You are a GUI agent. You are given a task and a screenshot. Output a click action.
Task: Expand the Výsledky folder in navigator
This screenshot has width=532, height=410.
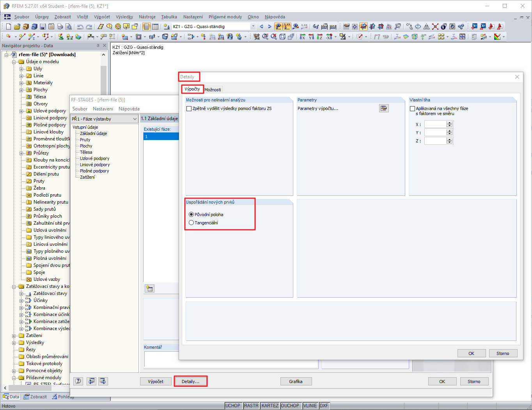click(x=14, y=343)
